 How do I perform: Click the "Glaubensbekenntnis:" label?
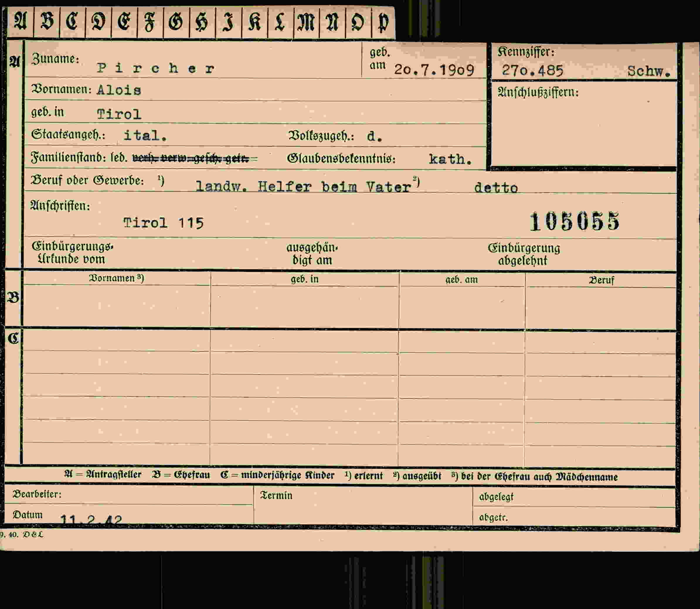(341, 158)
